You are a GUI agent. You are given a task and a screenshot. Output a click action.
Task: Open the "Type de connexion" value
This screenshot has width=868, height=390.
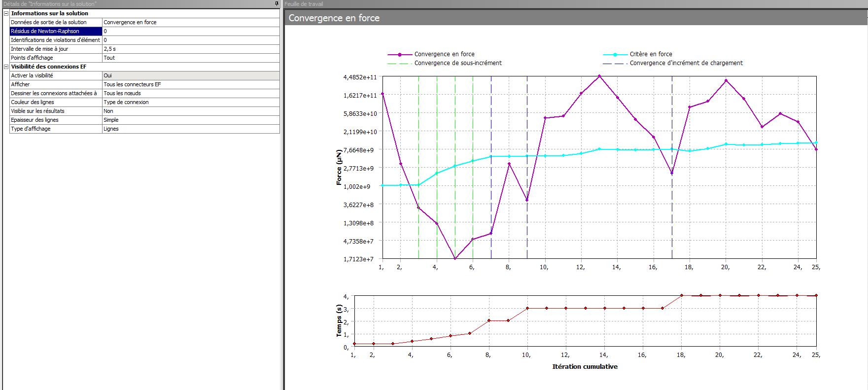click(191, 102)
